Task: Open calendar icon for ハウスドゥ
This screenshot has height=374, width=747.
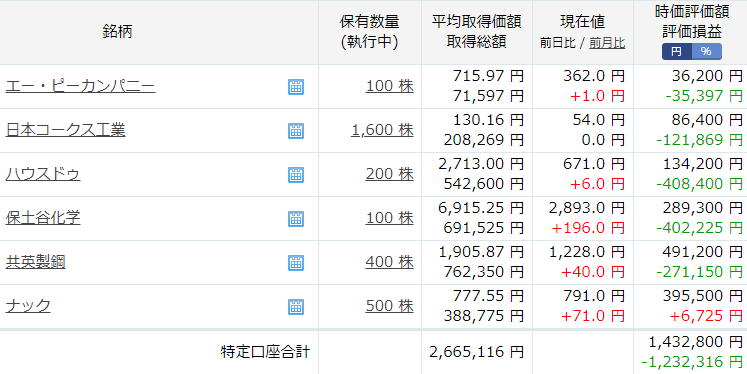Action: (296, 175)
